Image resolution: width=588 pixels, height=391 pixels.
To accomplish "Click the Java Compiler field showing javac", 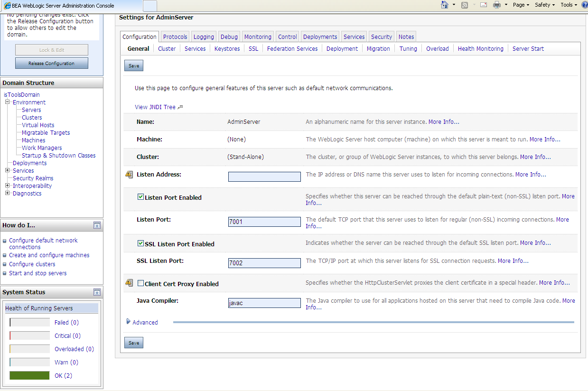I will [264, 303].
